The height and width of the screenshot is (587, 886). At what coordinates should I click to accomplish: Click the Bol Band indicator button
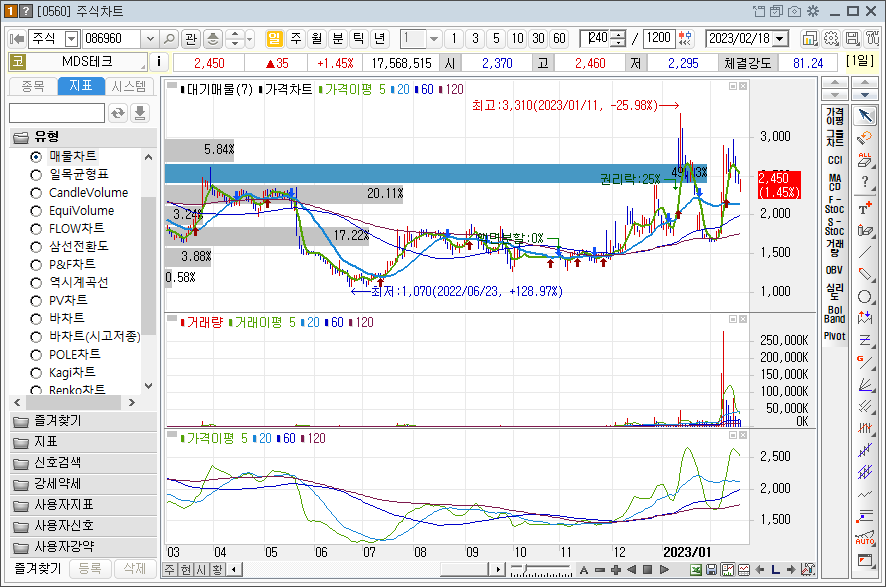pyautogui.click(x=835, y=314)
